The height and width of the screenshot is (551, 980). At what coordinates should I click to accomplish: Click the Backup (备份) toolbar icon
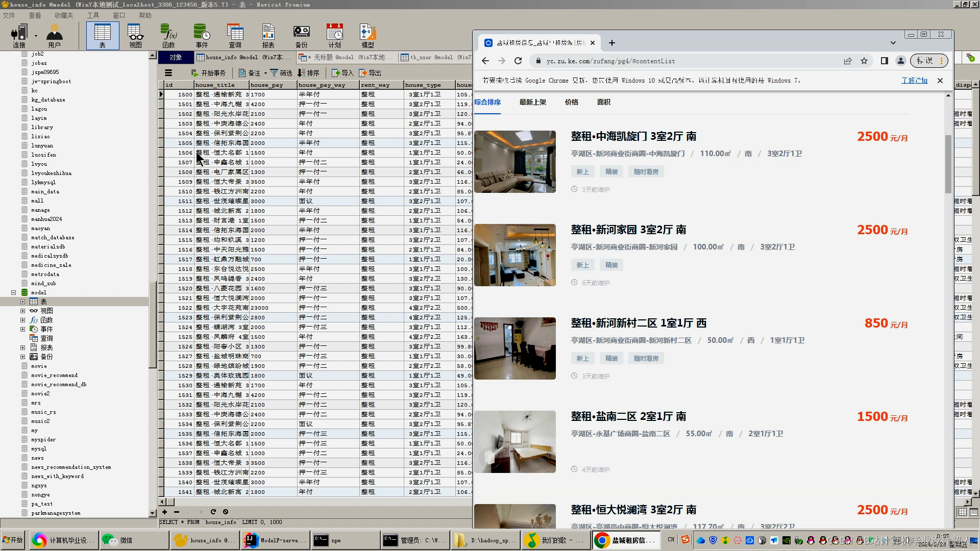[301, 36]
